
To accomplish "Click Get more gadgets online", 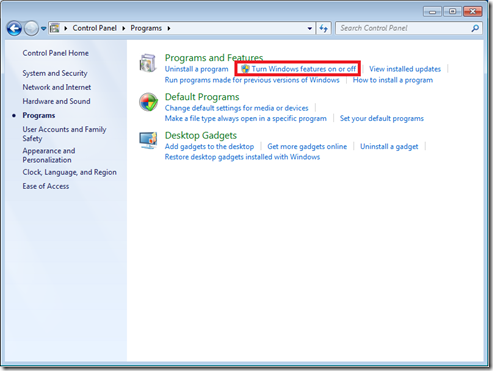I will coord(307,147).
